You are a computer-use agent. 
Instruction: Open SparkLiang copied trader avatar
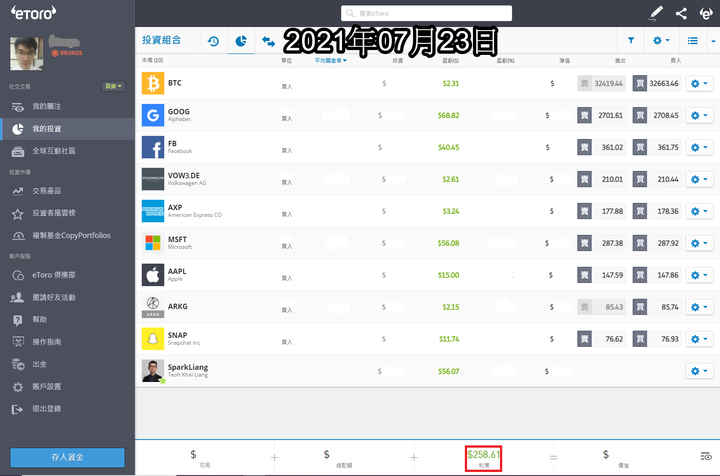[153, 371]
